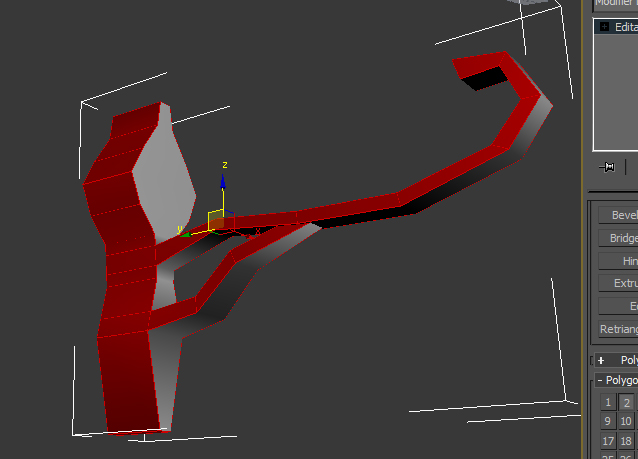Open the Modifier List dropdown

click(x=615, y=4)
